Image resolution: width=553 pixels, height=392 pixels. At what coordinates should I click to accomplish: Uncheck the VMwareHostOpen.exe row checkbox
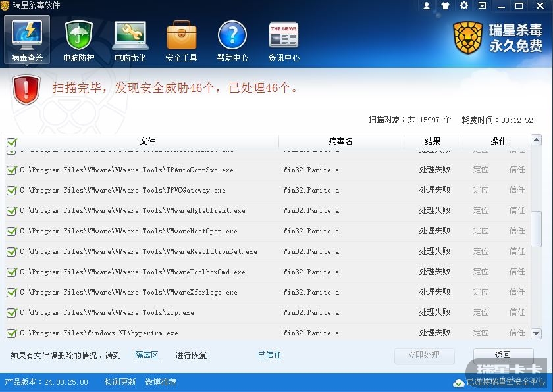[x=12, y=232]
